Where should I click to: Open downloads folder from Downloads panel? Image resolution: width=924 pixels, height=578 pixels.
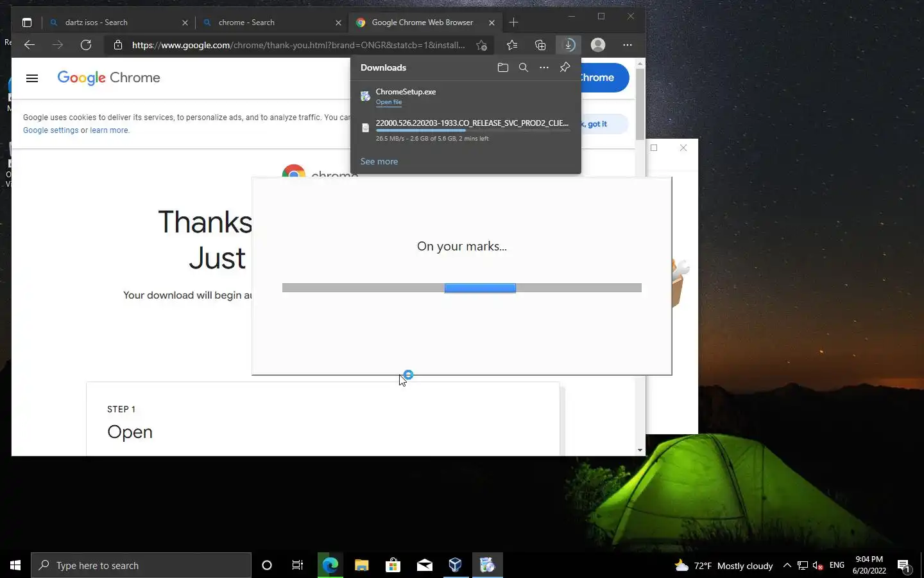pos(503,67)
